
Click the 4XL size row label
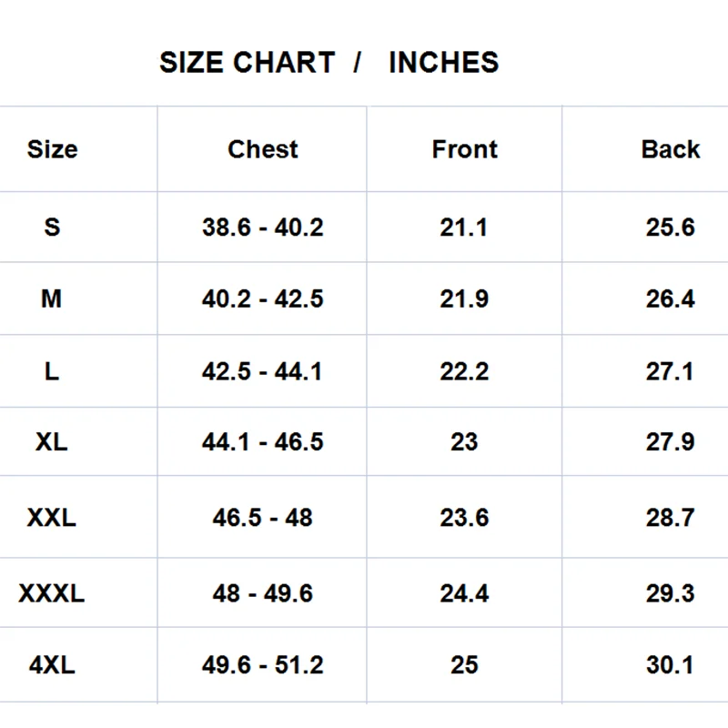click(x=52, y=665)
